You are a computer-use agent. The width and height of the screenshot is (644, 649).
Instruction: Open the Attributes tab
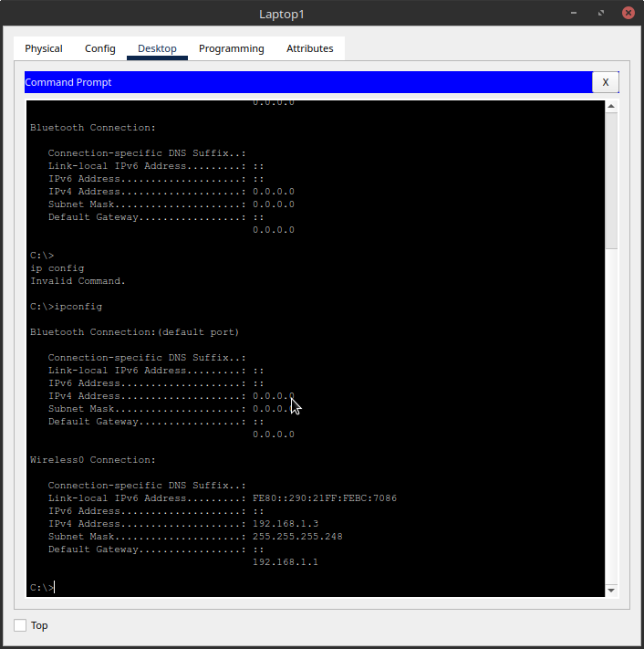pos(310,48)
